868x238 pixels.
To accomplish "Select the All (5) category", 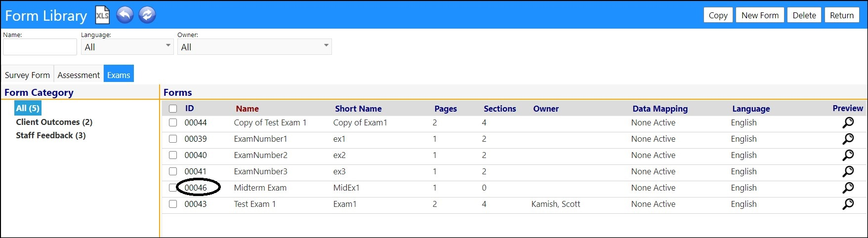I will (x=28, y=108).
